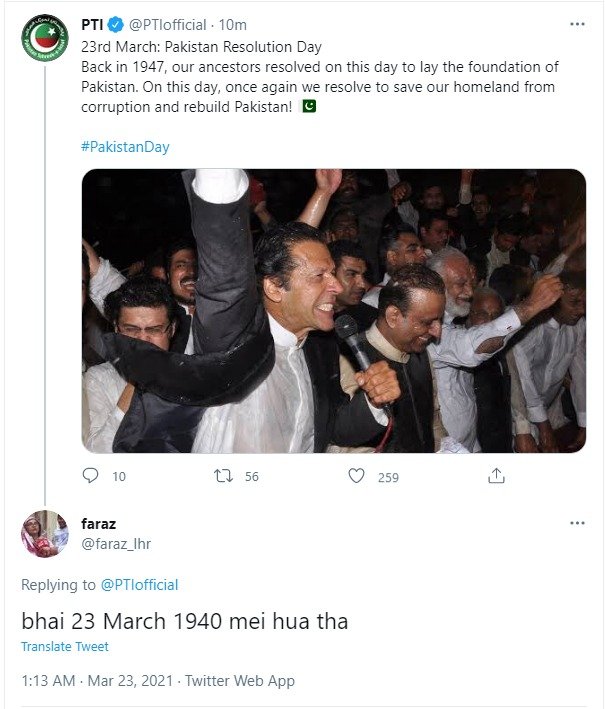Click the faraz display name
Screen dimensions: 605x709
pyautogui.click(x=98, y=523)
